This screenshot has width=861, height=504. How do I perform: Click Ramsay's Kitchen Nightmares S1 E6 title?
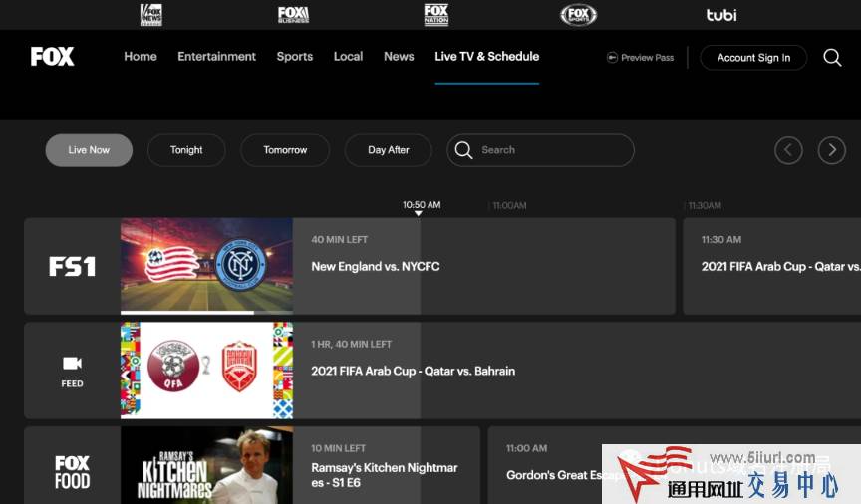pos(385,475)
